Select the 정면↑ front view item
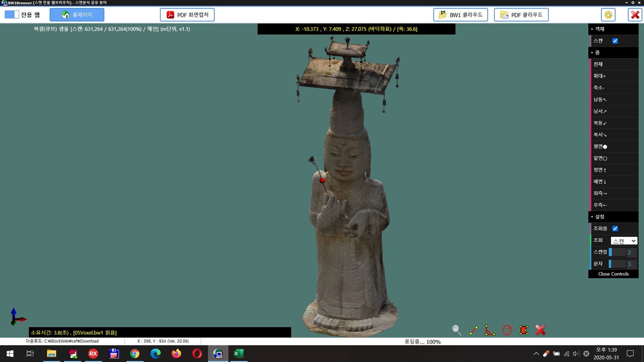The width and height of the screenshot is (644, 362). point(600,170)
